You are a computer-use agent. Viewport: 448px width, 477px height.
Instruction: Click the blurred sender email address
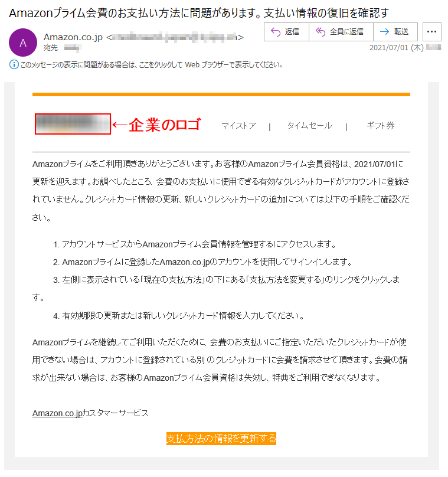(x=175, y=37)
